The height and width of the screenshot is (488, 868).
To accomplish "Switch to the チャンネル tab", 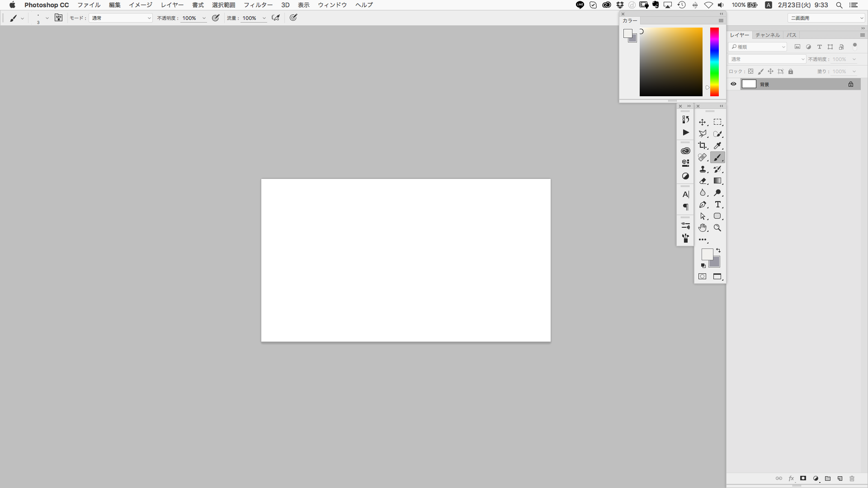I will click(x=767, y=35).
